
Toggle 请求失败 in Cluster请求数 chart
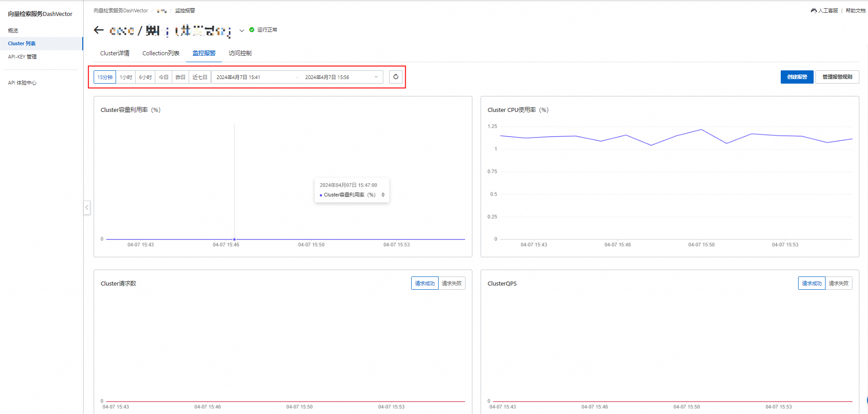[451, 283]
